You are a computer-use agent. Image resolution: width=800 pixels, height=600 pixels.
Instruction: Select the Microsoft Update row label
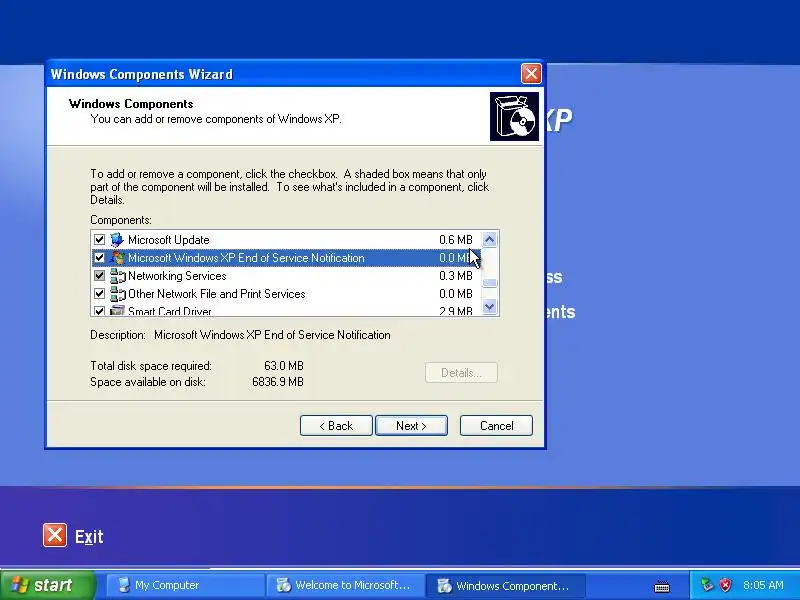tap(168, 240)
